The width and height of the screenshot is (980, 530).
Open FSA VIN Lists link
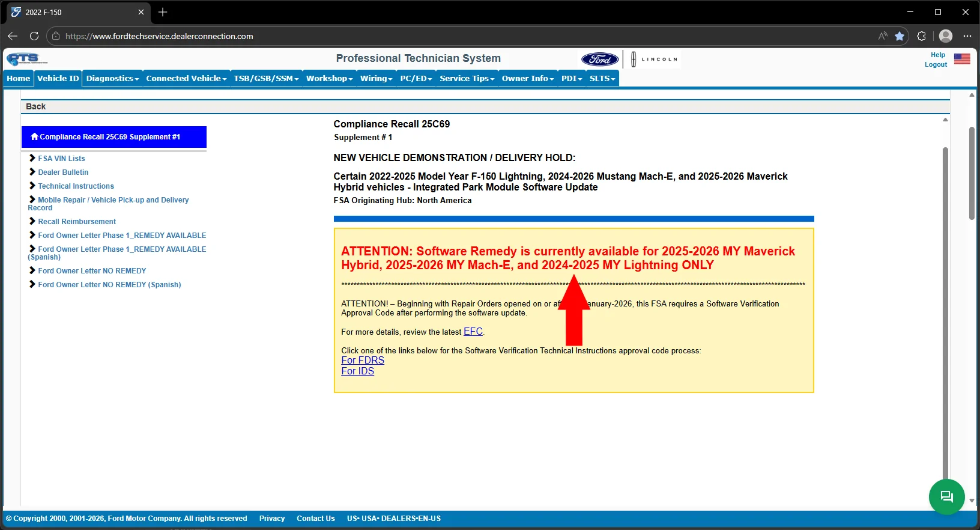pyautogui.click(x=61, y=159)
